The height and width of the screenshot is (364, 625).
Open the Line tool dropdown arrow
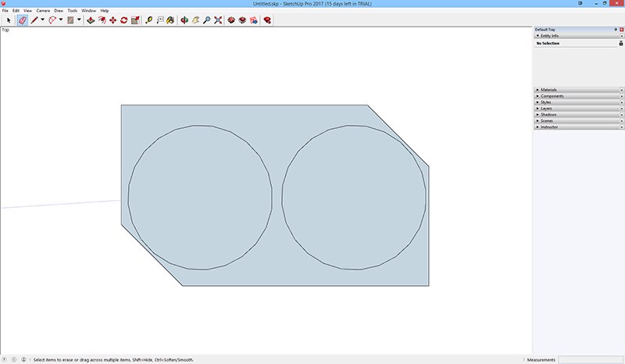tap(42, 20)
